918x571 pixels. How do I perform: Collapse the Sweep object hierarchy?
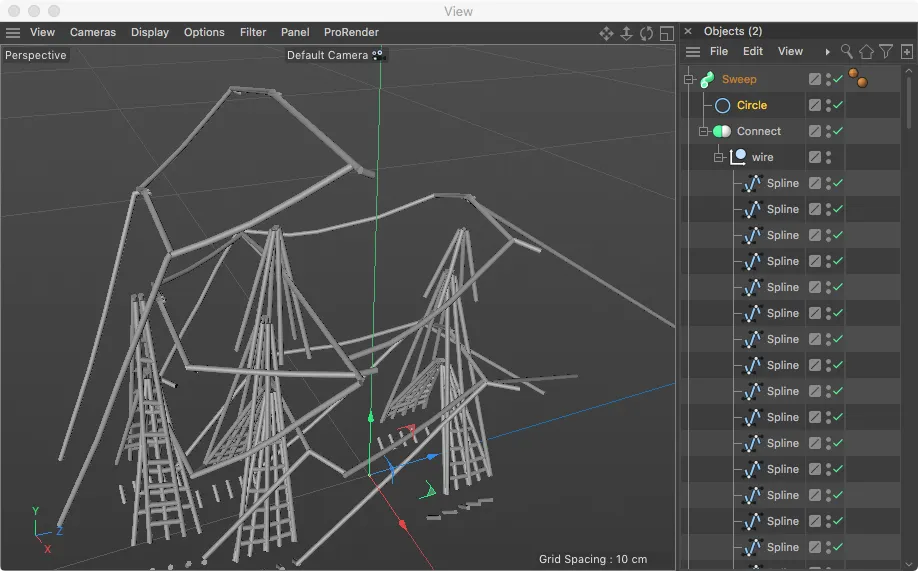(x=688, y=79)
